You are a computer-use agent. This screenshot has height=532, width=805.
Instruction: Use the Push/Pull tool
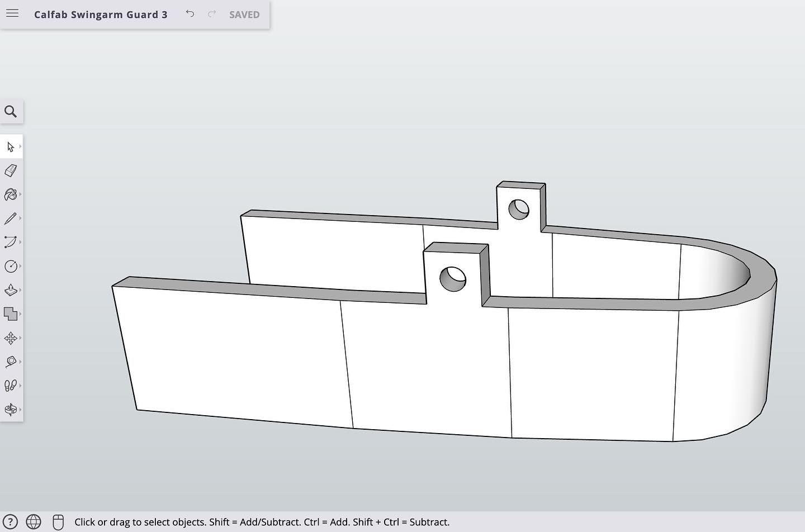pyautogui.click(x=10, y=290)
